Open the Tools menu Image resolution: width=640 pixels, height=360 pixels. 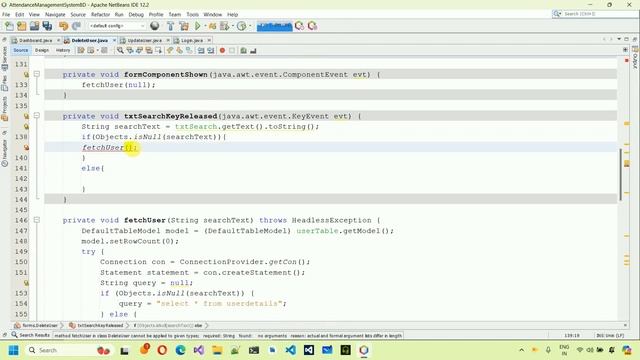click(192, 14)
